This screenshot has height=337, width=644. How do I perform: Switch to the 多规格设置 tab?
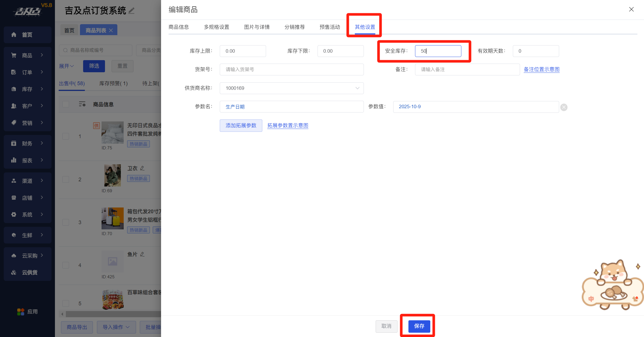(216, 27)
